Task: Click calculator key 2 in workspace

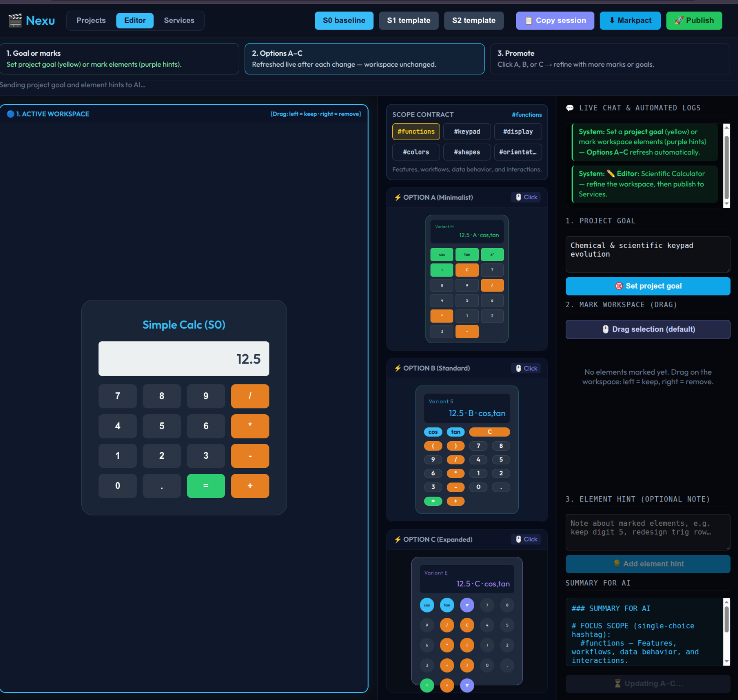Action: click(161, 455)
